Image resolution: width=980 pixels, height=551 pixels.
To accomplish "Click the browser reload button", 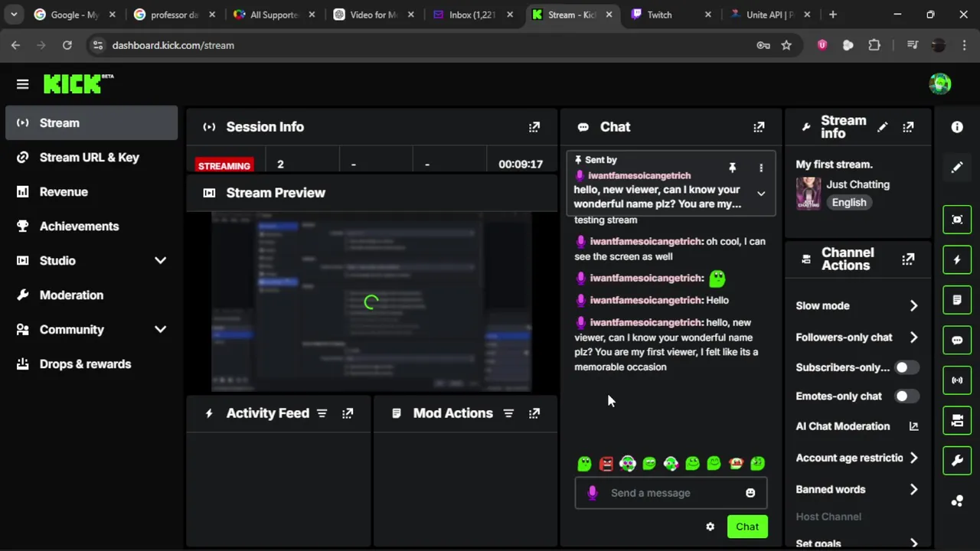I will (67, 45).
